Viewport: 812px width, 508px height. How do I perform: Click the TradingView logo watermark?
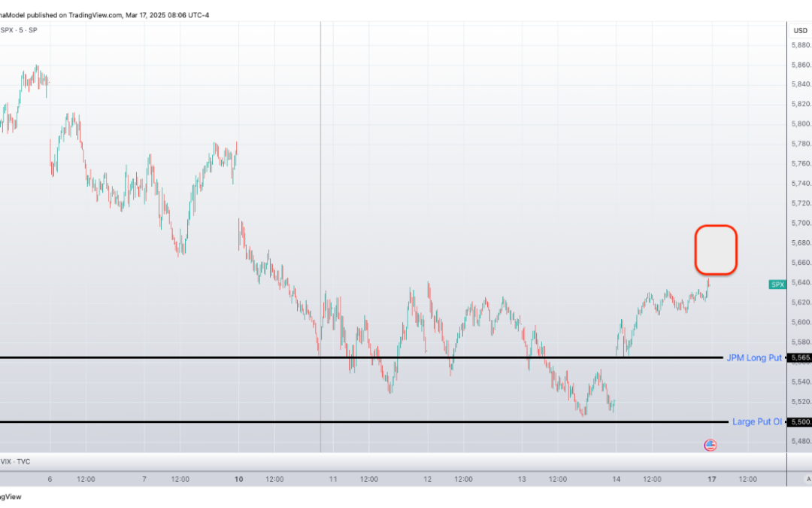click(x=11, y=497)
